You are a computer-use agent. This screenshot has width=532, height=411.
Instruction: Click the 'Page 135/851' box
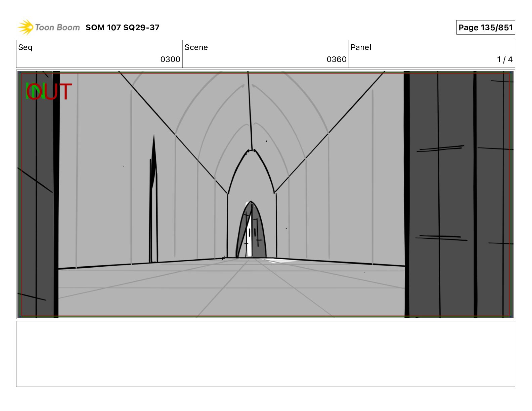pyautogui.click(x=485, y=28)
